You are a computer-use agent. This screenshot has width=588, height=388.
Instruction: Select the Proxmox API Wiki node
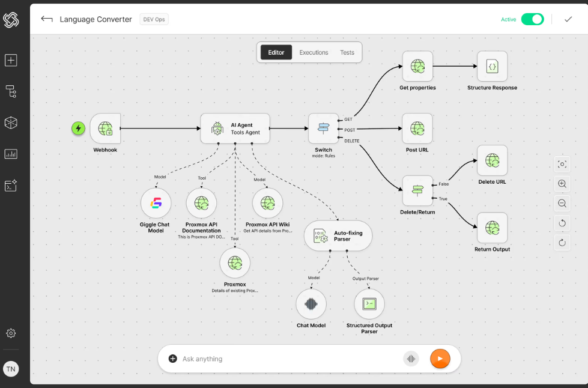(x=268, y=203)
